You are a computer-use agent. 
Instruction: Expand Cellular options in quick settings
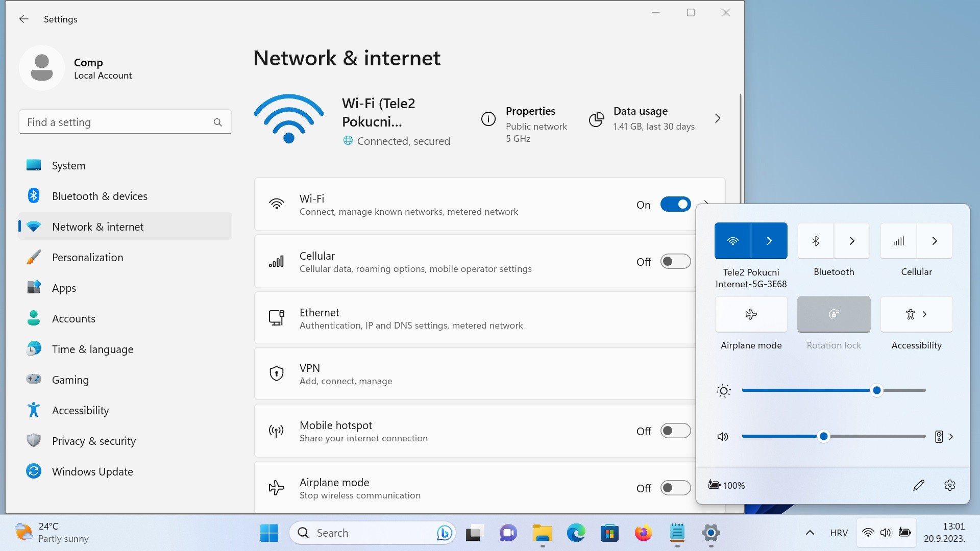point(935,241)
